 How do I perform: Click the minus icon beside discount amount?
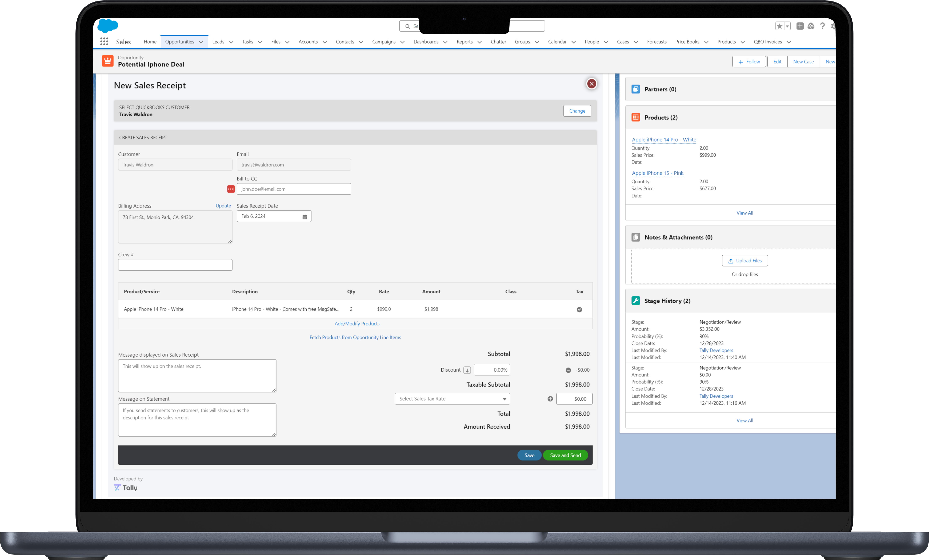[568, 370]
